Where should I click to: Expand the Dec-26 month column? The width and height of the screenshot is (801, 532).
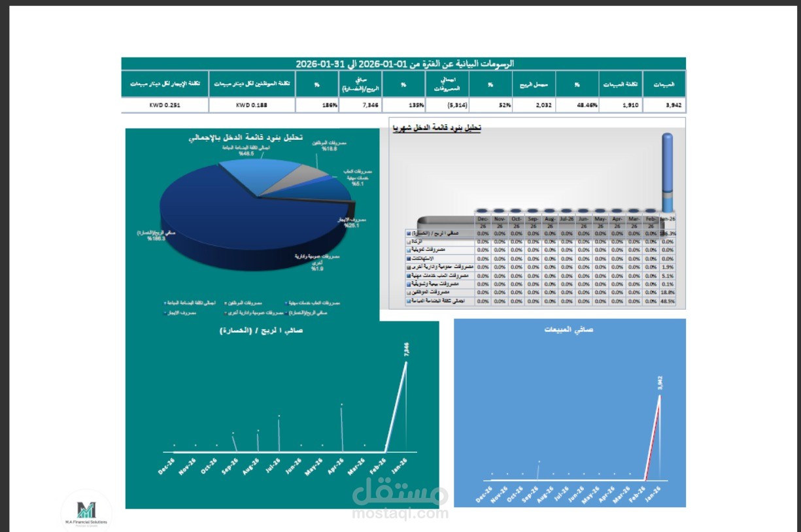point(483,221)
